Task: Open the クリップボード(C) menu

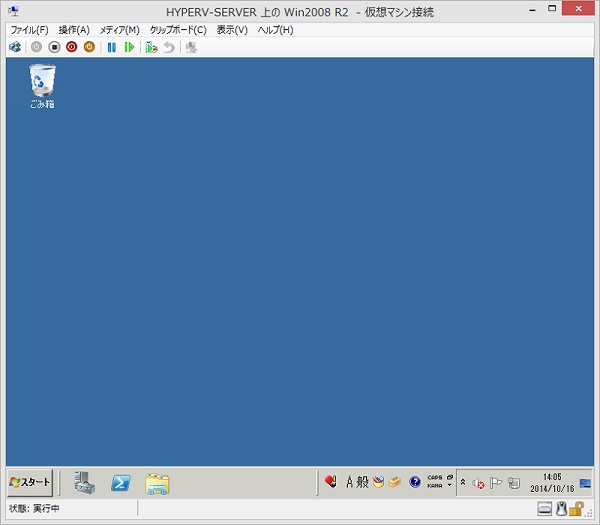Action: click(x=178, y=30)
